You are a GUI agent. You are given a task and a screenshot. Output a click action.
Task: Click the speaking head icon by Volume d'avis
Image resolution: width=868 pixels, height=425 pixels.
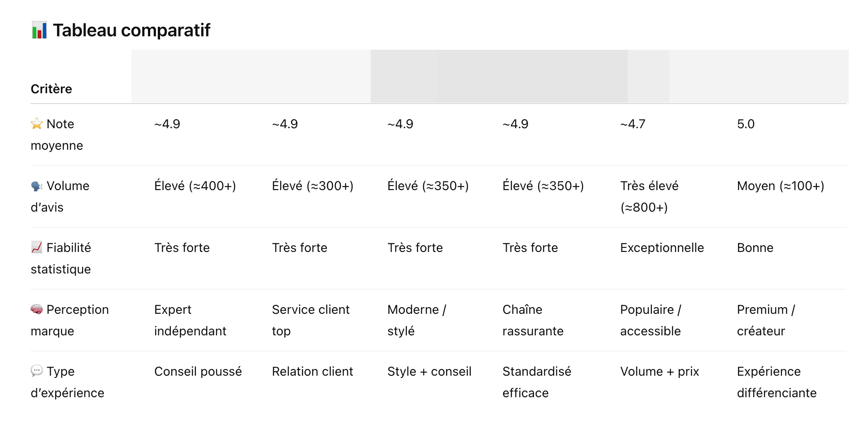37,186
